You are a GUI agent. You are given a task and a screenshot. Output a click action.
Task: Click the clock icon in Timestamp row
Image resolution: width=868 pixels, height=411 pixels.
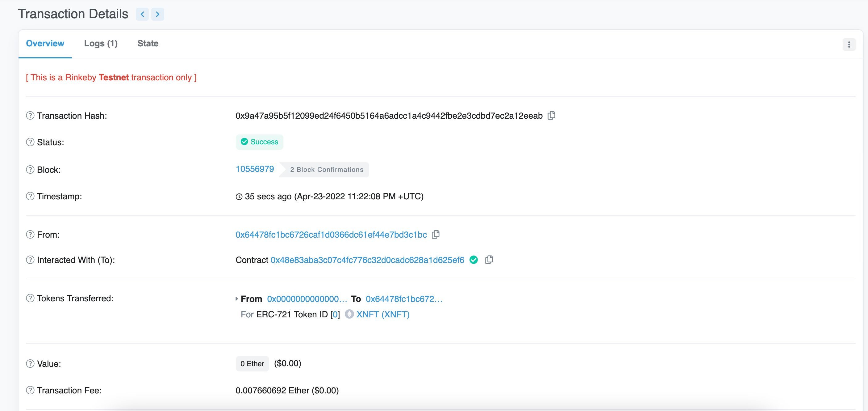(x=239, y=197)
